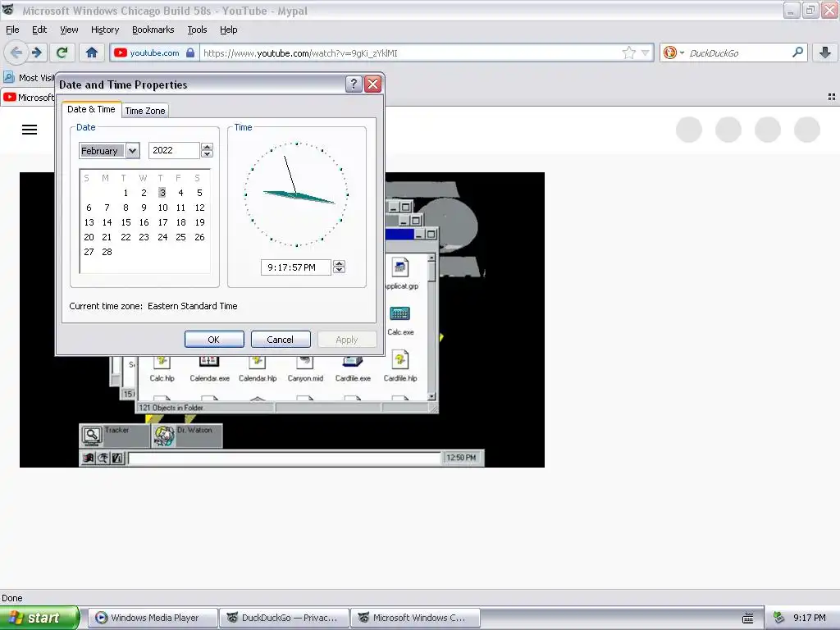This screenshot has height=630, width=840.
Task: Click the 2022 year field
Action: [x=174, y=151]
